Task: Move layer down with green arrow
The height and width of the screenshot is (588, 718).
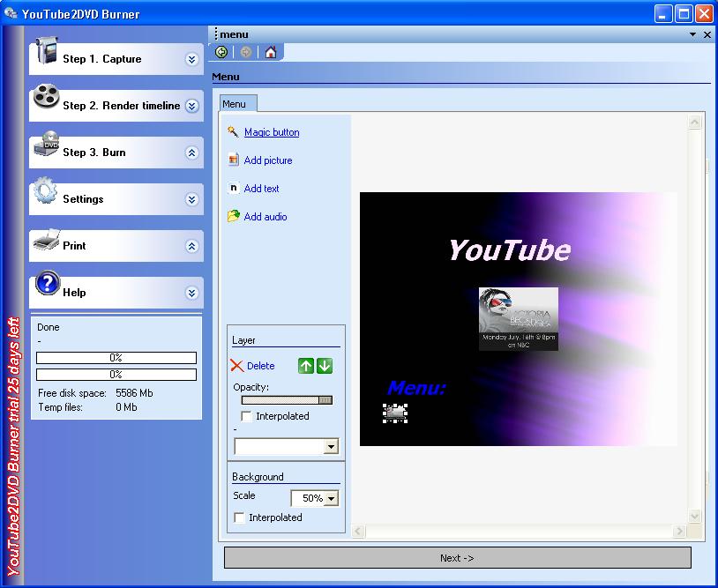Action: click(x=325, y=366)
